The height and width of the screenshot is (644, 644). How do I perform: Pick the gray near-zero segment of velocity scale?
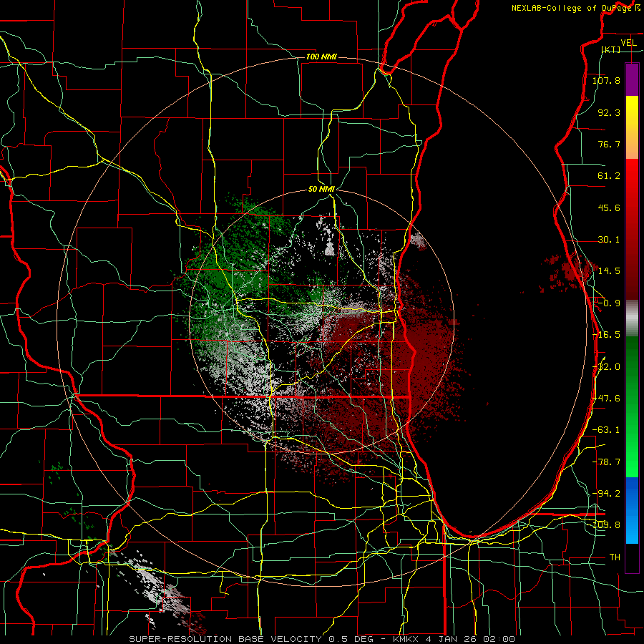point(632,318)
